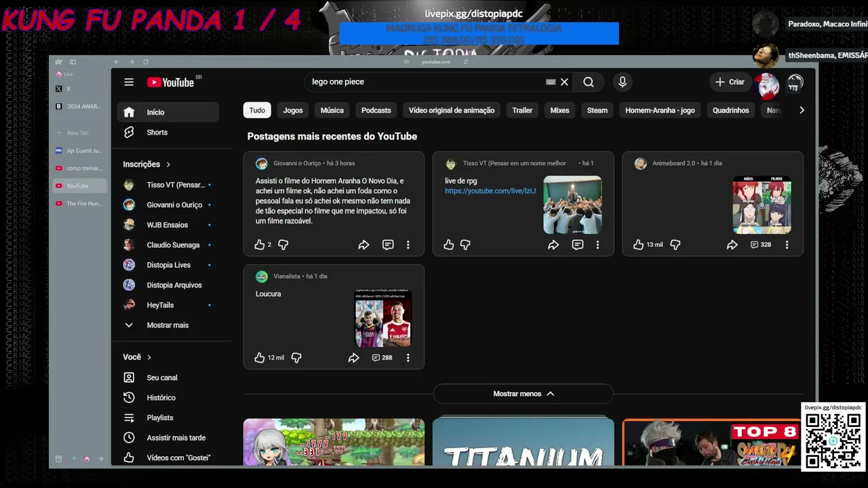Image resolution: width=868 pixels, height=488 pixels.
Task: Share the Animeboard 2.0 post
Action: click(x=732, y=245)
